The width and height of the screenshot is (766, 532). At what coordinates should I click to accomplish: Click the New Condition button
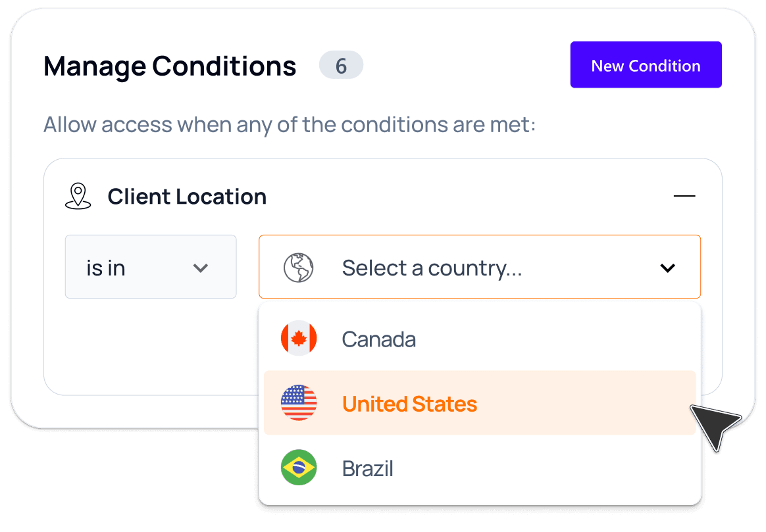pyautogui.click(x=646, y=64)
